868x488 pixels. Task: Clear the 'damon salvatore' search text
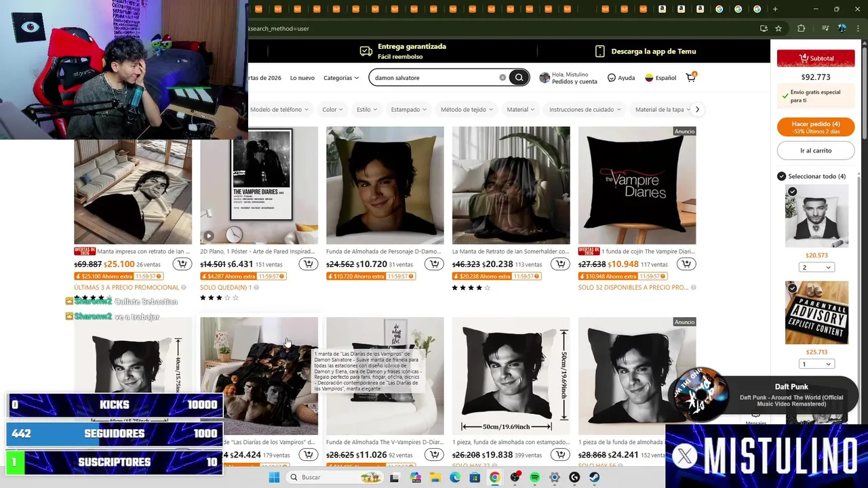[502, 77]
